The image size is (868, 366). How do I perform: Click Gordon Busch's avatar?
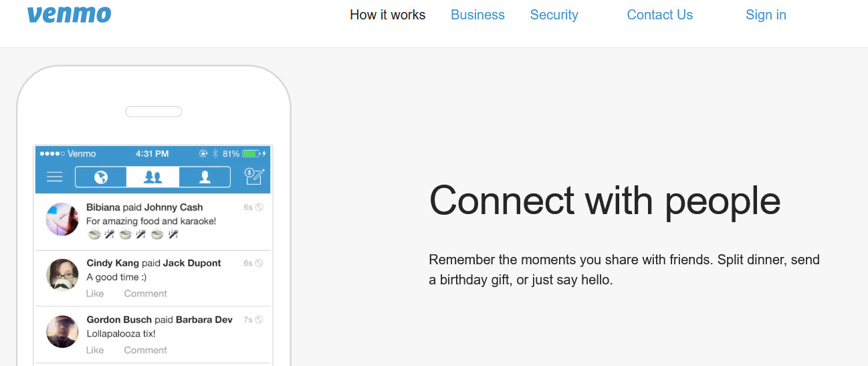click(x=62, y=331)
